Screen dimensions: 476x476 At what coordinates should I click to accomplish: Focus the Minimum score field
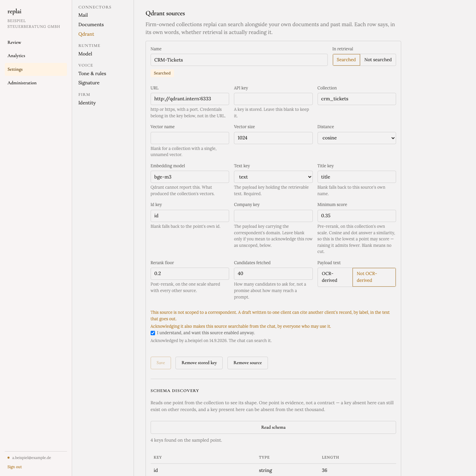[357, 216]
